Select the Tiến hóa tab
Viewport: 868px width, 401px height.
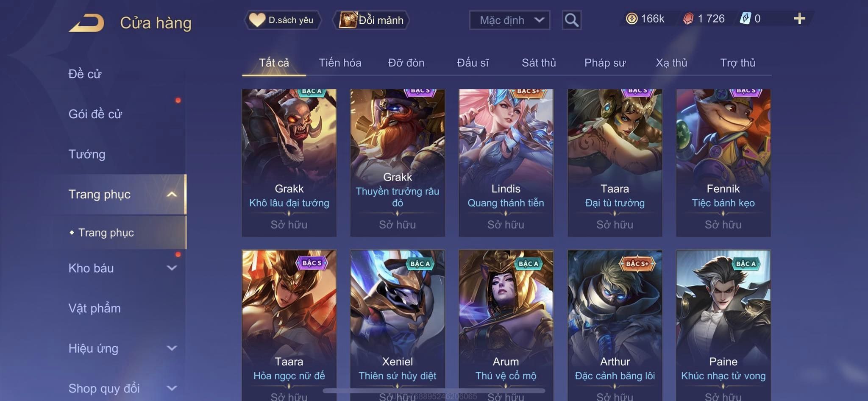click(x=340, y=63)
